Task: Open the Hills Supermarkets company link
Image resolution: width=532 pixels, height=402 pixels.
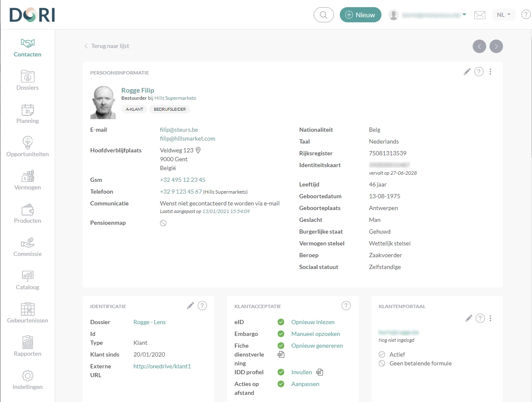Action: pos(175,98)
